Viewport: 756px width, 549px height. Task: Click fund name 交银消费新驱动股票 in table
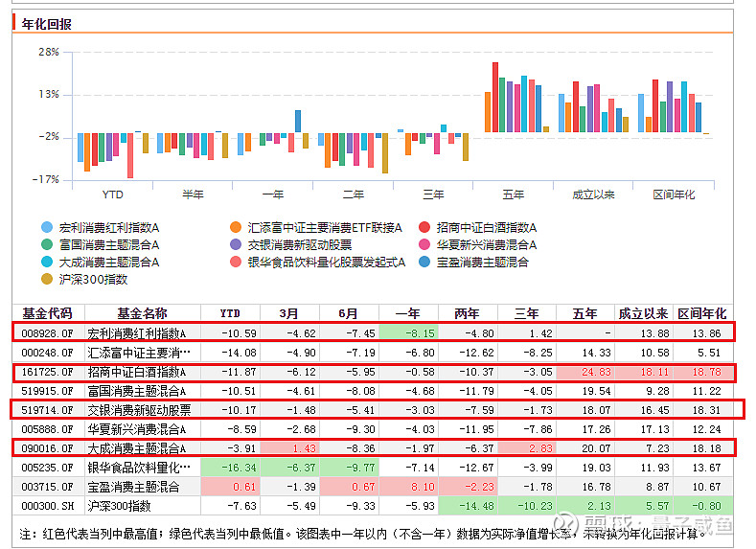139,410
